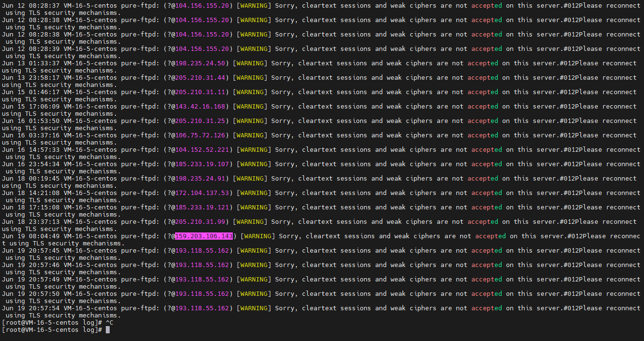Click IP address 205.210.31.25
644x341 pixels.
(x=200, y=121)
